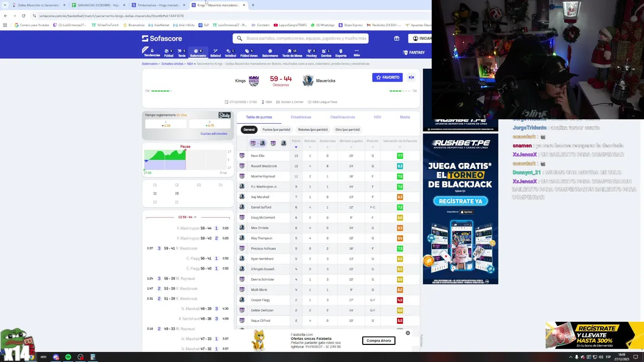Open the Esports section

(341, 52)
